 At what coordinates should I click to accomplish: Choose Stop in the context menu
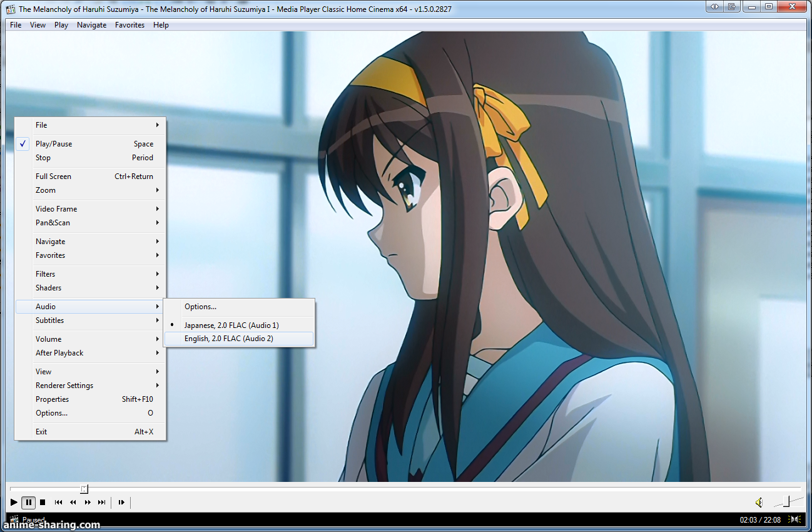click(x=90, y=158)
